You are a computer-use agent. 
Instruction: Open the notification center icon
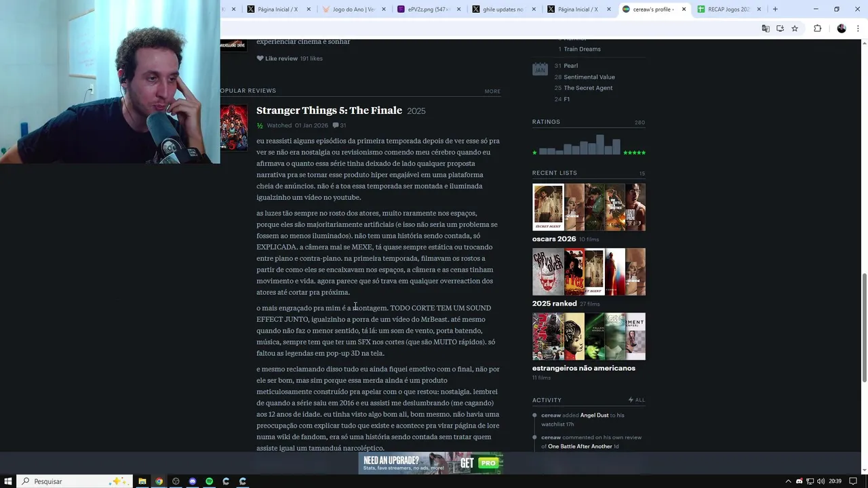click(x=854, y=481)
